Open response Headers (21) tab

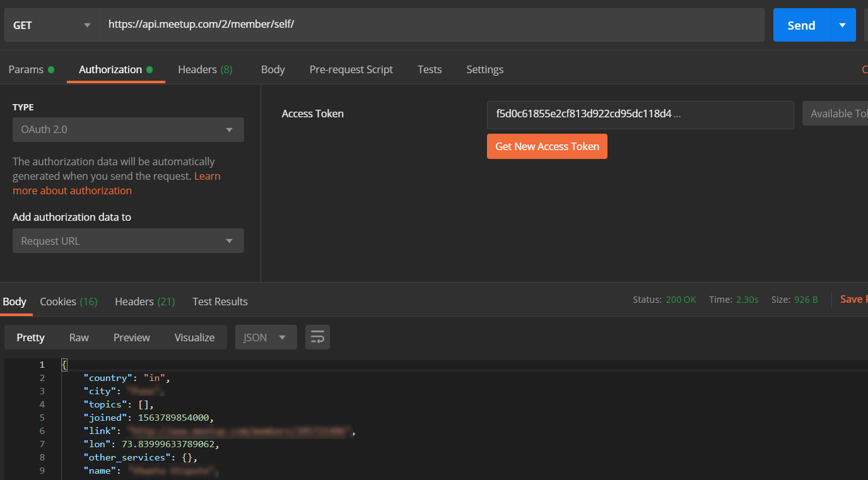click(145, 301)
